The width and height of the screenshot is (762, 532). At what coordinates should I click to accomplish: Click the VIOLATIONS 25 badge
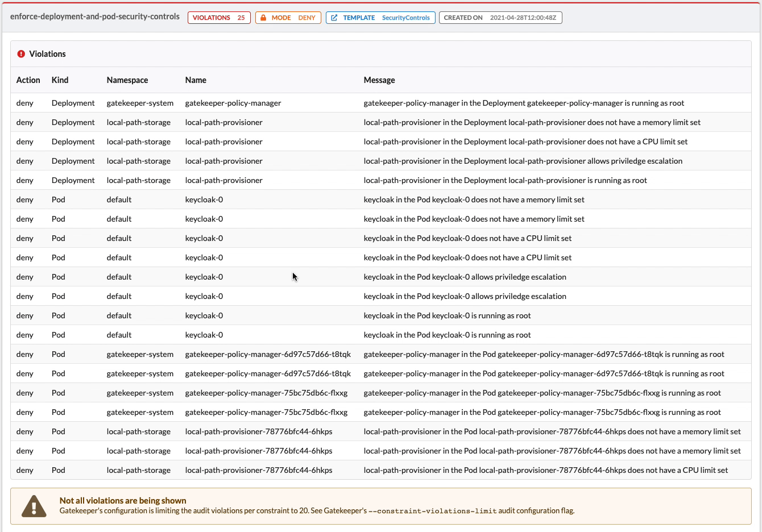click(219, 18)
